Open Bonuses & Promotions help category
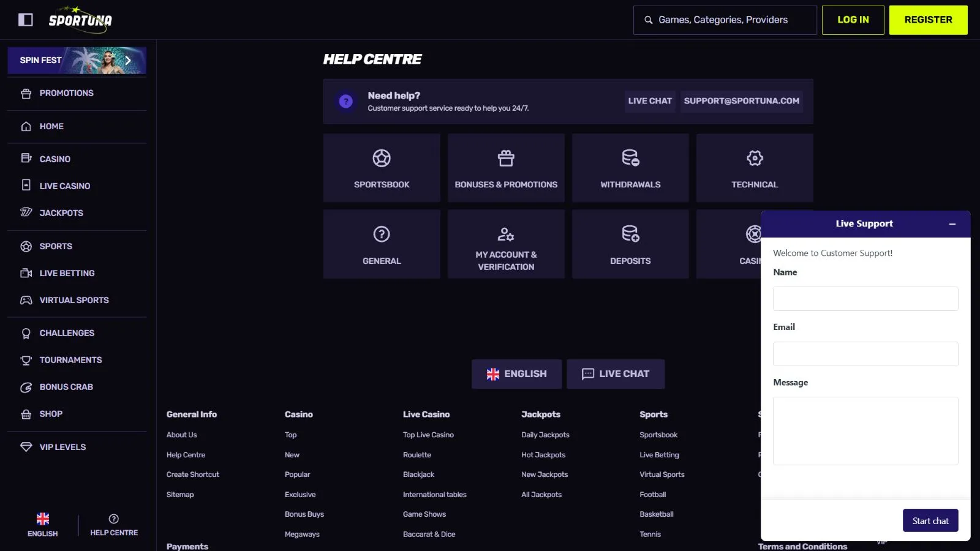980x551 pixels. click(x=506, y=168)
